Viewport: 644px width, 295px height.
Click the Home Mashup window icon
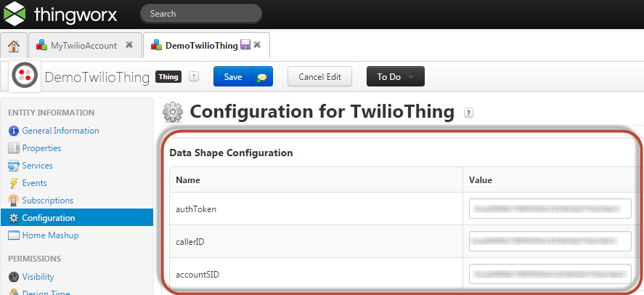click(14, 236)
